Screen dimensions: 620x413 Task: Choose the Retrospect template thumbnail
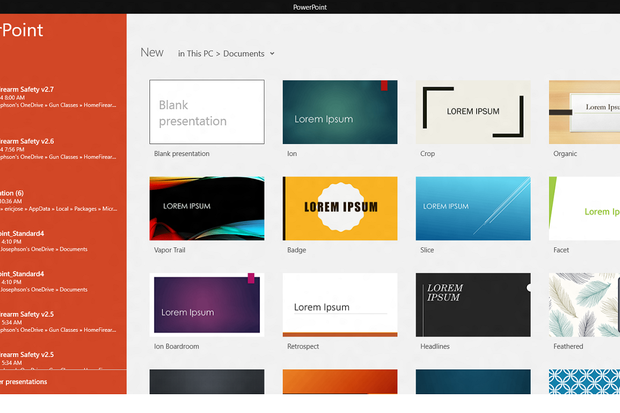pos(340,305)
